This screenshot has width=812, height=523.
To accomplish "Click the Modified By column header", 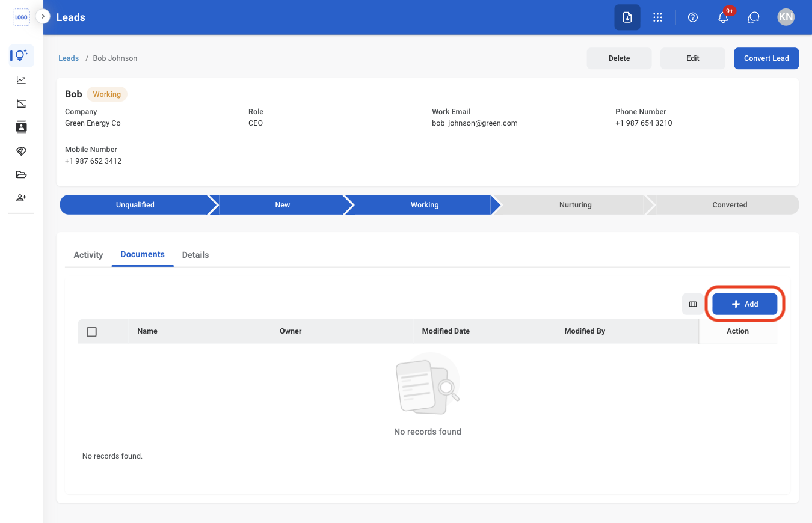I will (585, 331).
